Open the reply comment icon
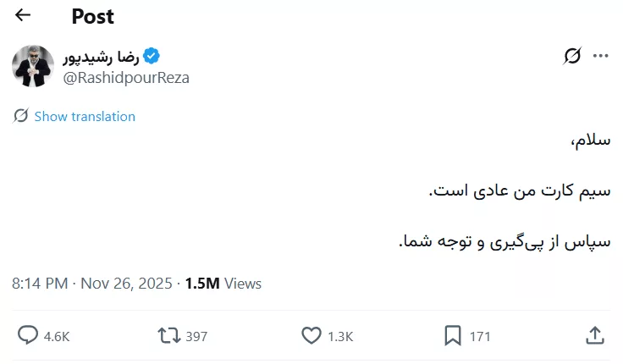This screenshot has width=623, height=364. (x=28, y=336)
